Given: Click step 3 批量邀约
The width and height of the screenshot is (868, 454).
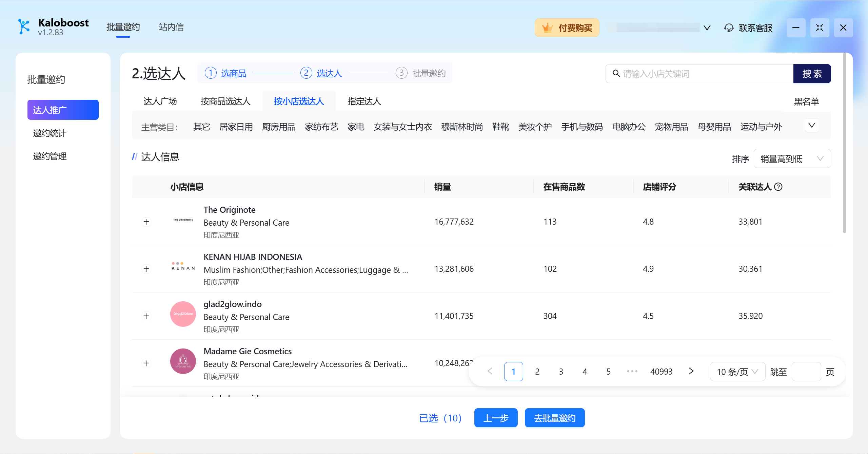Looking at the screenshot, I should coord(421,73).
